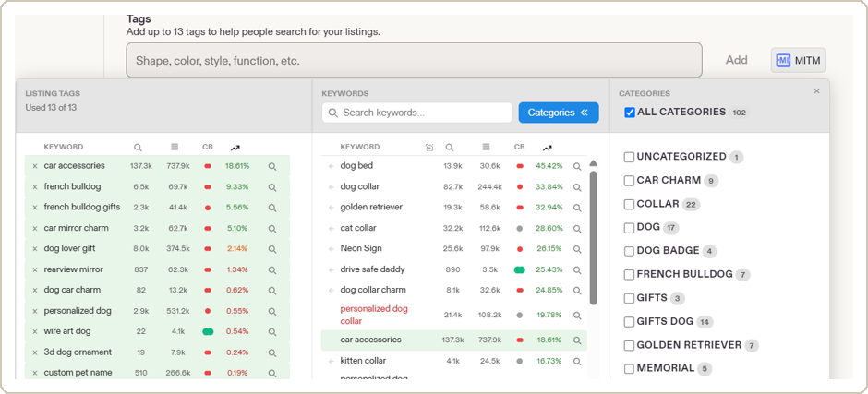868x394 pixels.
Task: Remove the custom pet name tag
Action: (x=35, y=374)
